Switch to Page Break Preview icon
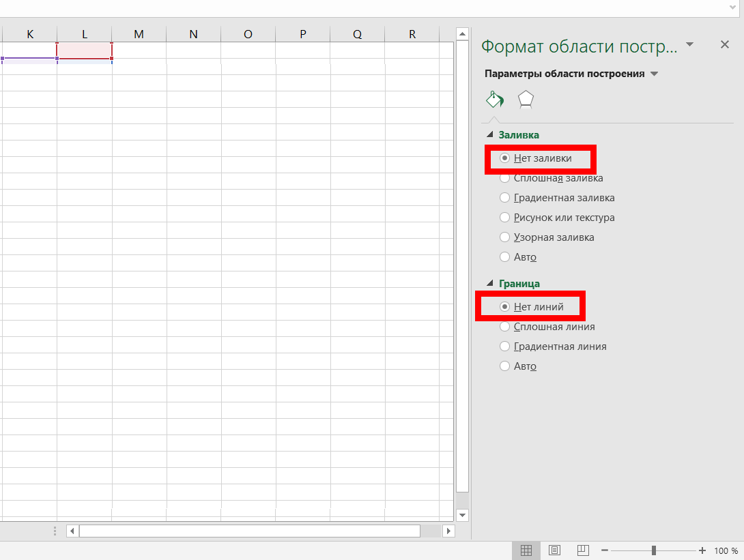The width and height of the screenshot is (744, 560). [x=583, y=550]
